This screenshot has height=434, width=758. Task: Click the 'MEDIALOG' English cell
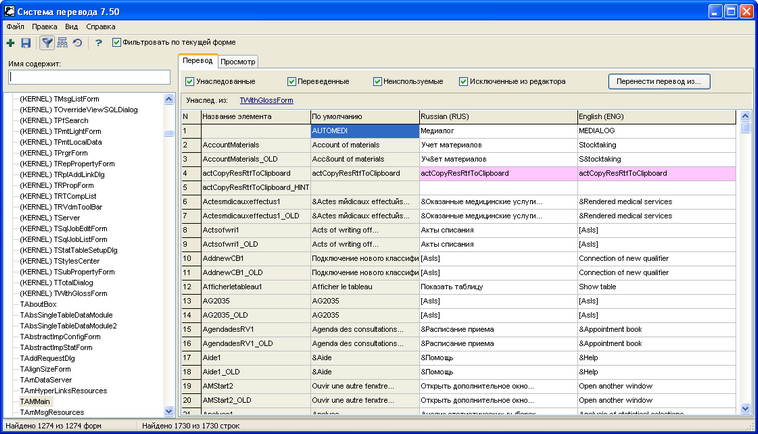pyautogui.click(x=656, y=131)
